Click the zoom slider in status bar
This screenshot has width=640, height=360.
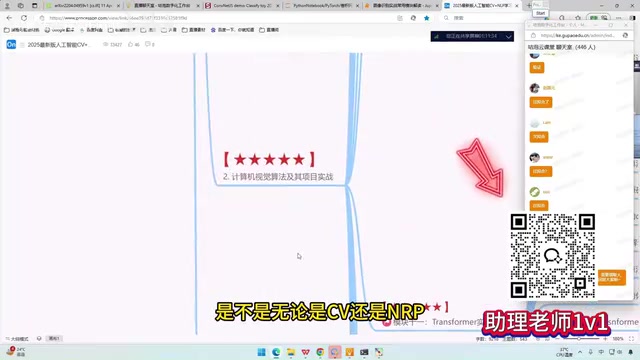click(580, 339)
